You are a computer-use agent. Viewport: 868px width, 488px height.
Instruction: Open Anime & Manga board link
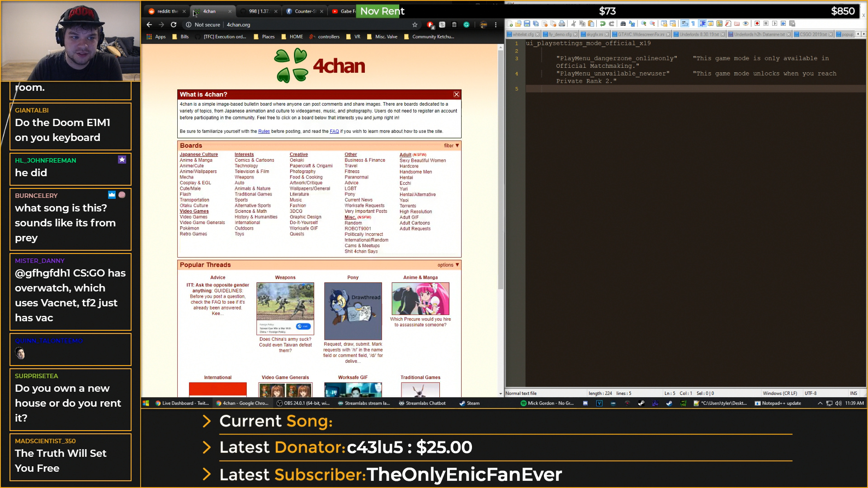coord(196,160)
